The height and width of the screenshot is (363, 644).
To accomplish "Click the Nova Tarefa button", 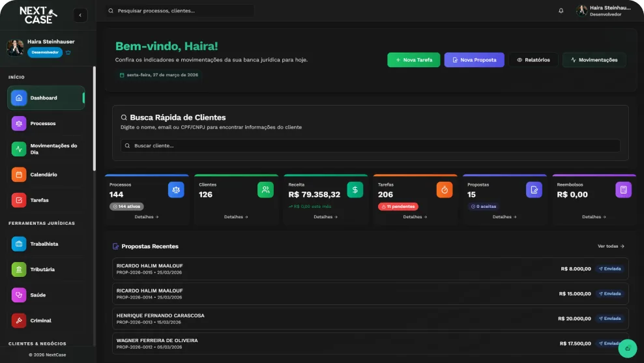I will point(414,60).
